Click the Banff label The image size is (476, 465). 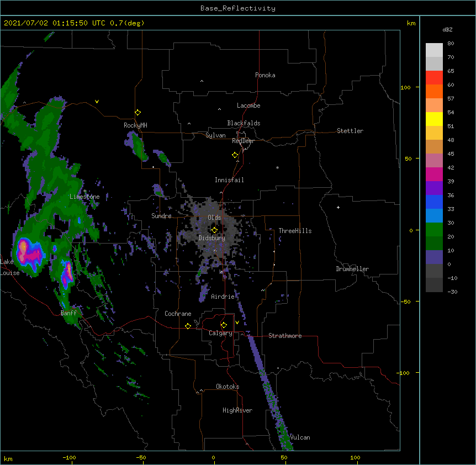pos(68,313)
